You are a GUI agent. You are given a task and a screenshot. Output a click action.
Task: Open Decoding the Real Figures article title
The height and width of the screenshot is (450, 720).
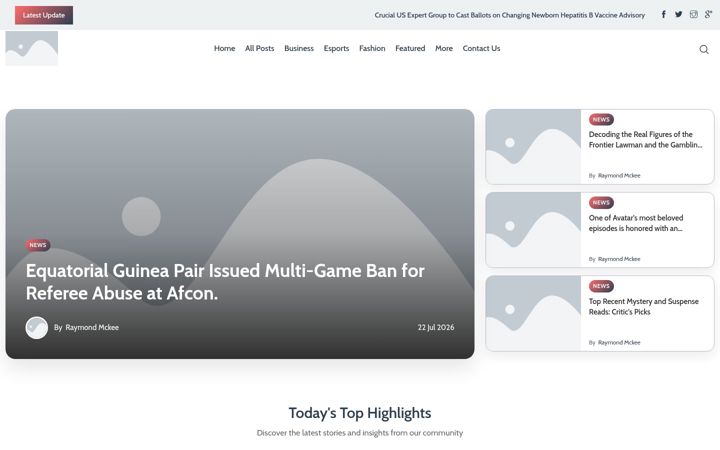(x=646, y=140)
